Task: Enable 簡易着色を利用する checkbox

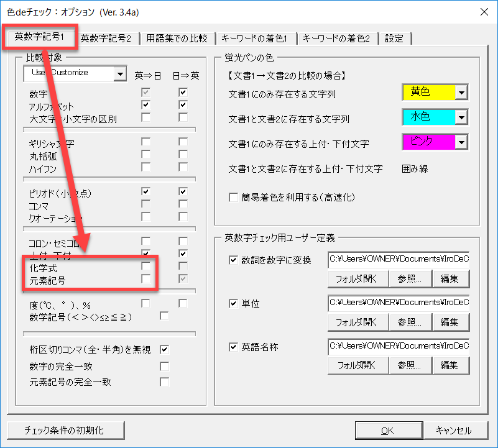Action: 233,198
